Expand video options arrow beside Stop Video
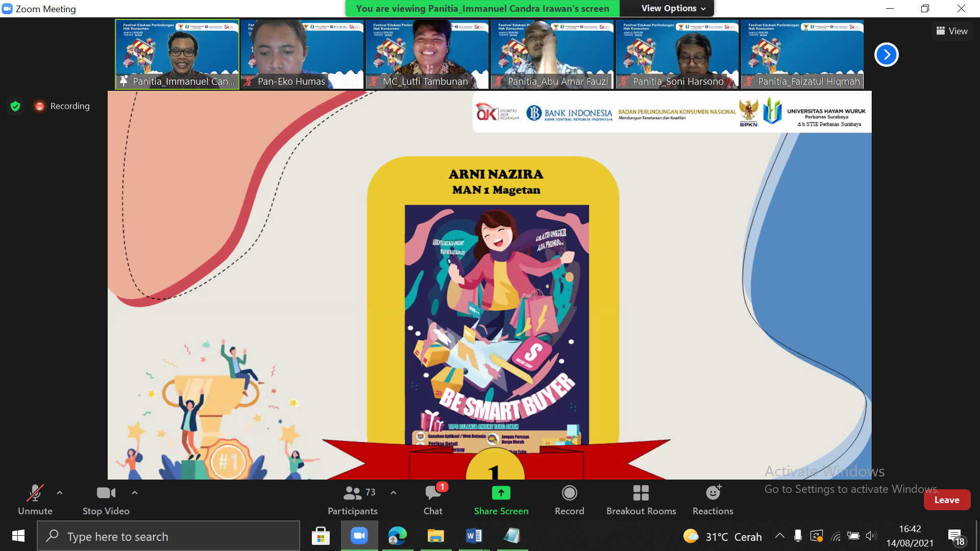Screen dimensions: 980x551 pyautogui.click(x=135, y=493)
